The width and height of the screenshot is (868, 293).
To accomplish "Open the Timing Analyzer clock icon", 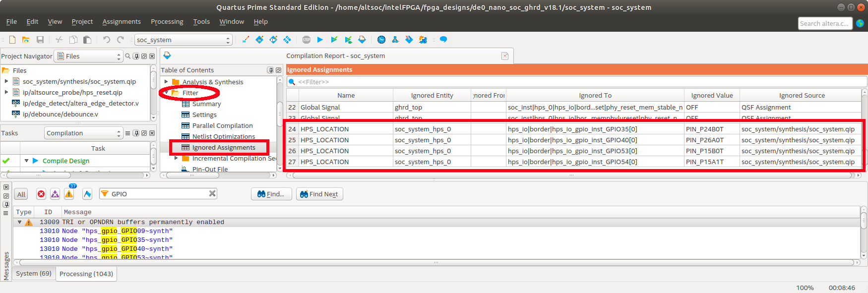I will (381, 40).
